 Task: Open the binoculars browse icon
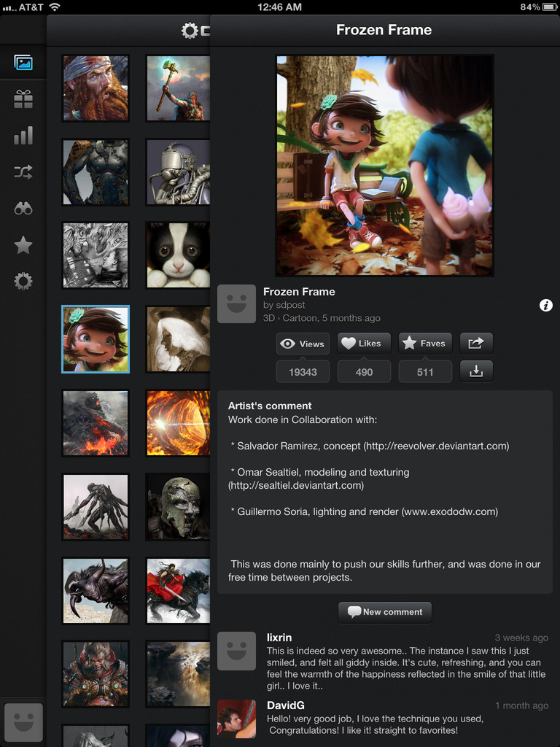pyautogui.click(x=23, y=208)
